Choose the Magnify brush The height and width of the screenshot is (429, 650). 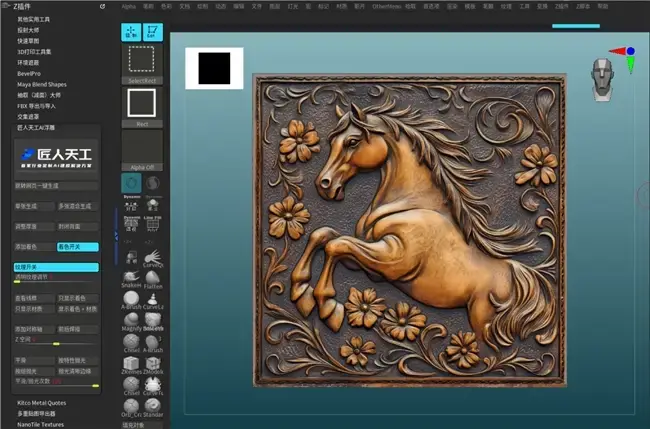click(131, 319)
